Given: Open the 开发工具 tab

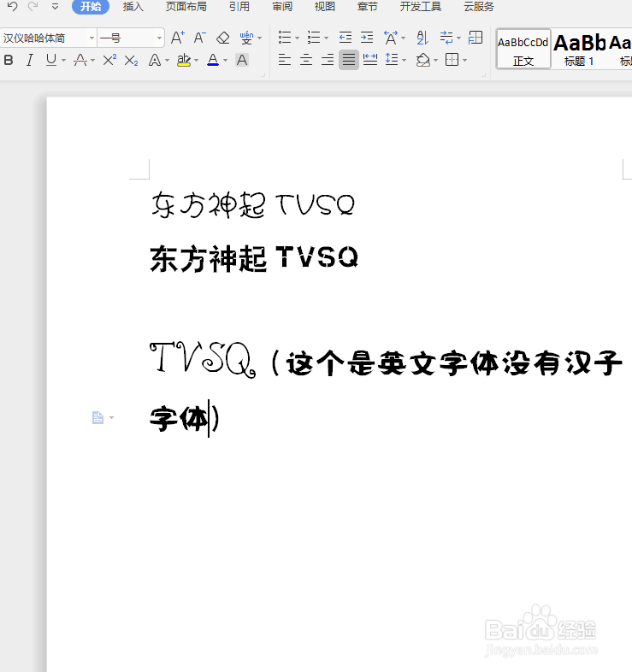Looking at the screenshot, I should pyautogui.click(x=421, y=7).
